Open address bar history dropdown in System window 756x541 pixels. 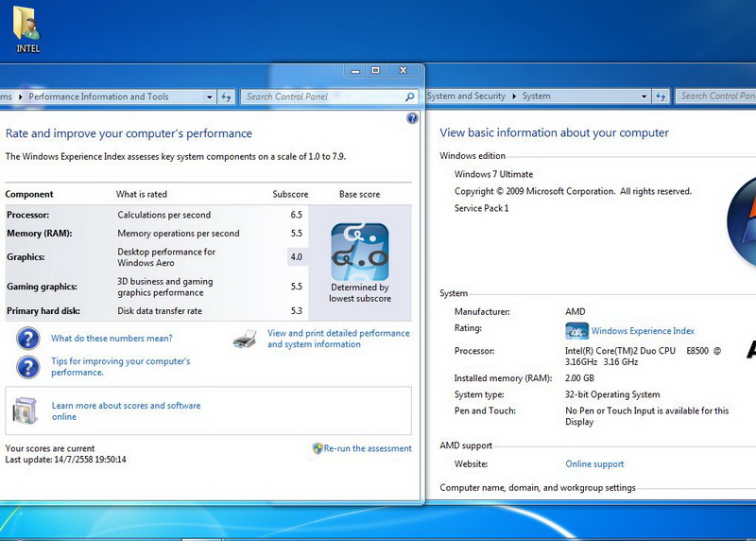click(644, 96)
